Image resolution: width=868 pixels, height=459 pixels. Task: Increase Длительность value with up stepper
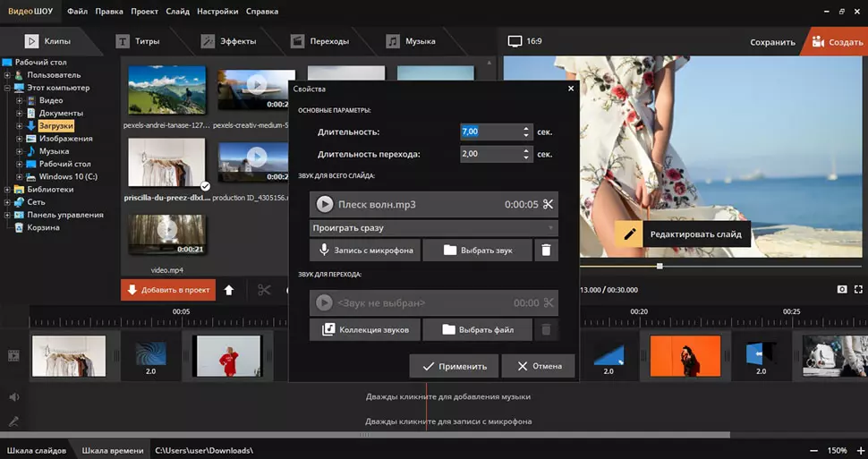526,128
